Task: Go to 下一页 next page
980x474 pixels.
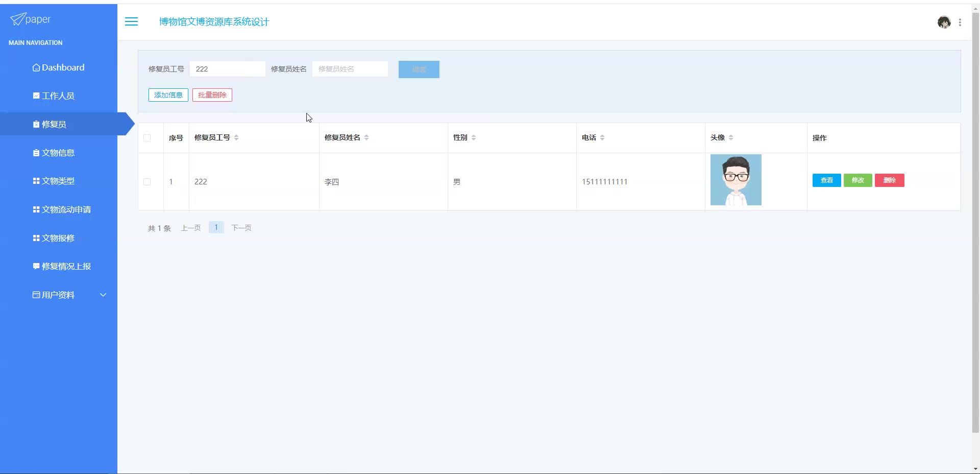Action: pos(241,228)
